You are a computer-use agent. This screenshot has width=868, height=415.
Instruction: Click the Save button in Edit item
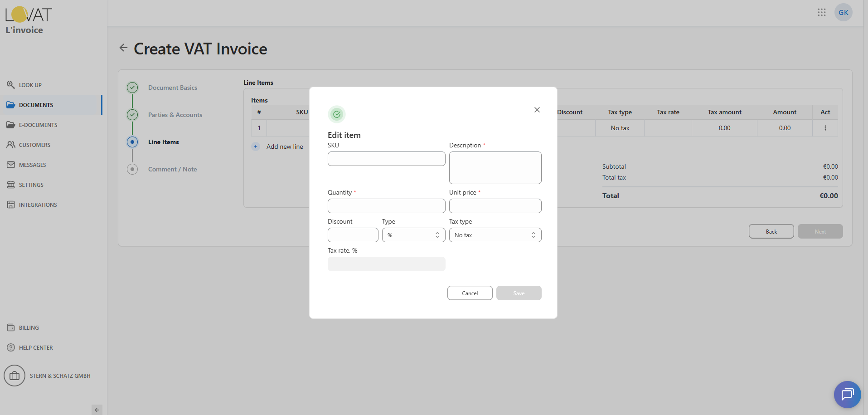tap(519, 293)
